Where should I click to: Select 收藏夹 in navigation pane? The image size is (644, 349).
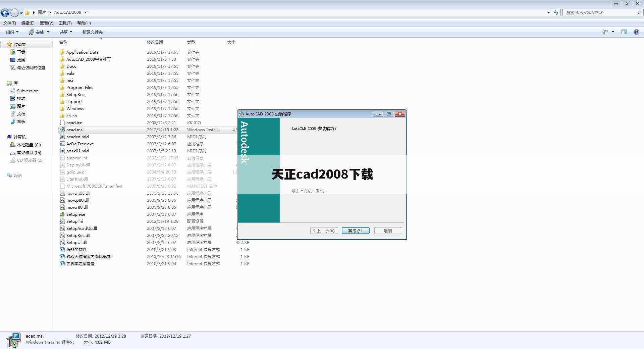click(x=20, y=44)
